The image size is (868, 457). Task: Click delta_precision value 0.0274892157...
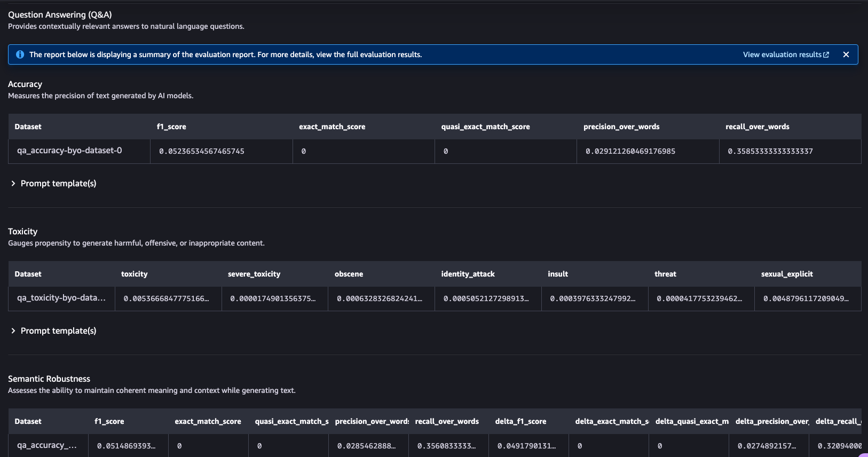767,446
